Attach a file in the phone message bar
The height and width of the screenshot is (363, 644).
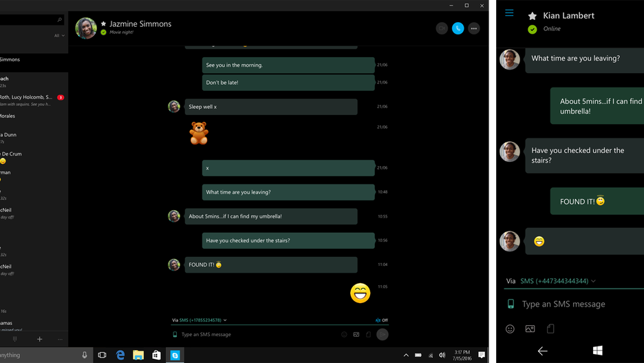550,329
